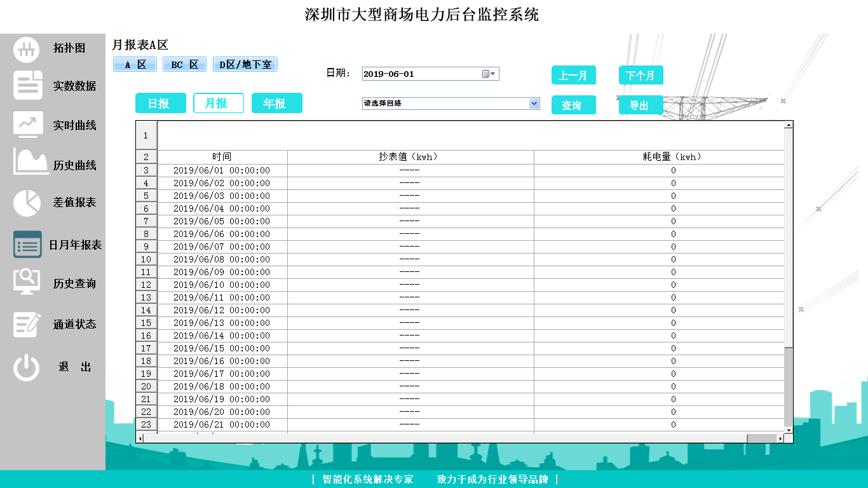Viewport: 868px width, 488px height.
Task: Click the 查询 query button
Action: tap(573, 105)
